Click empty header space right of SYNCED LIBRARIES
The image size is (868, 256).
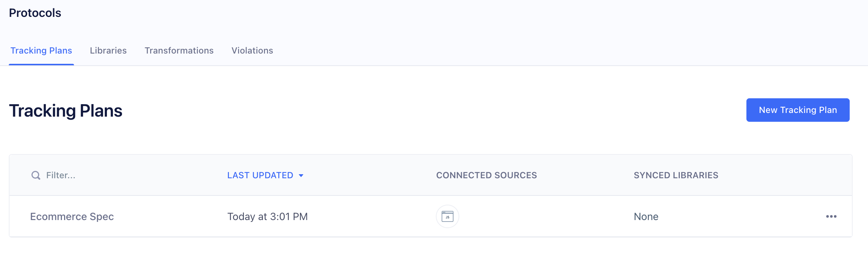pyautogui.click(x=784, y=175)
